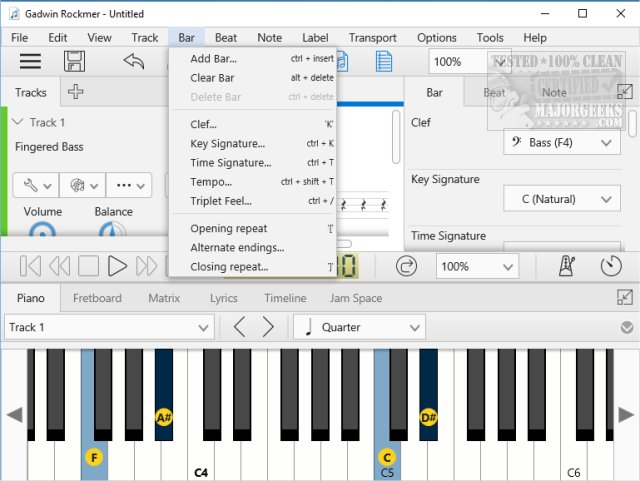Click the Stop playback button
The image size is (640, 481).
[89, 266]
